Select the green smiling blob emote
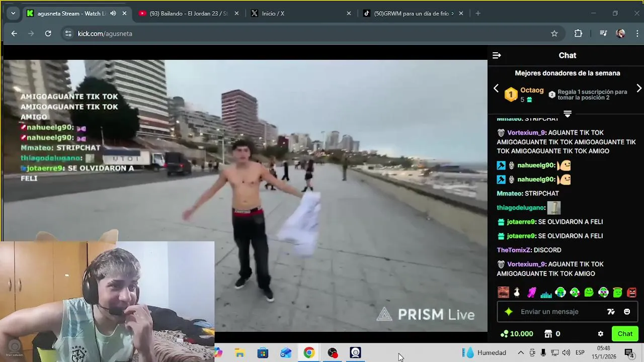 click(589, 292)
